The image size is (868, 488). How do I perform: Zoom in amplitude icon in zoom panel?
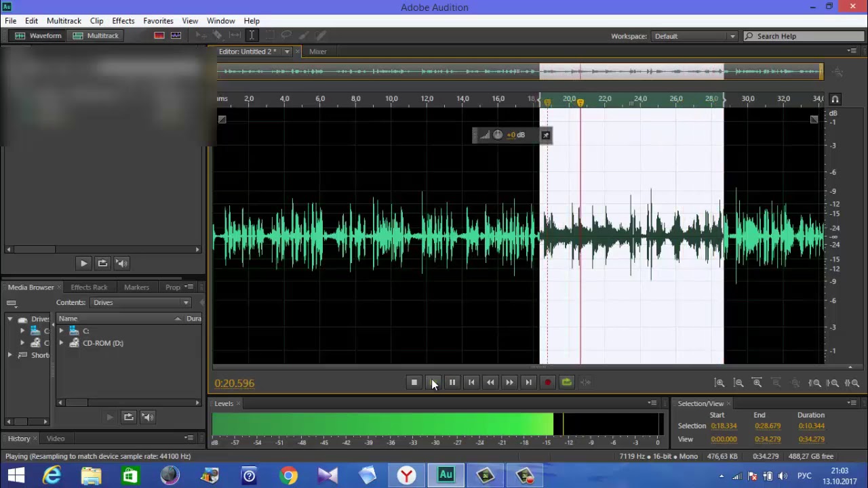(x=719, y=383)
